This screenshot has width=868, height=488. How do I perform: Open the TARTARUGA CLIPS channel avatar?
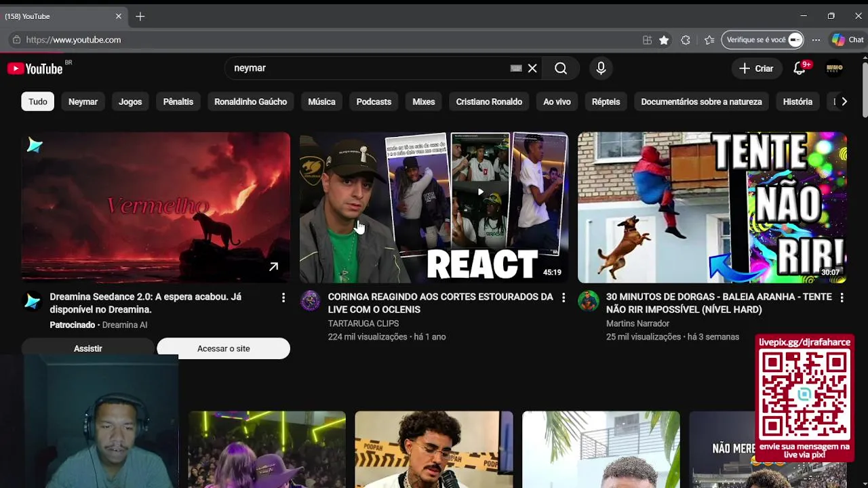pyautogui.click(x=311, y=301)
